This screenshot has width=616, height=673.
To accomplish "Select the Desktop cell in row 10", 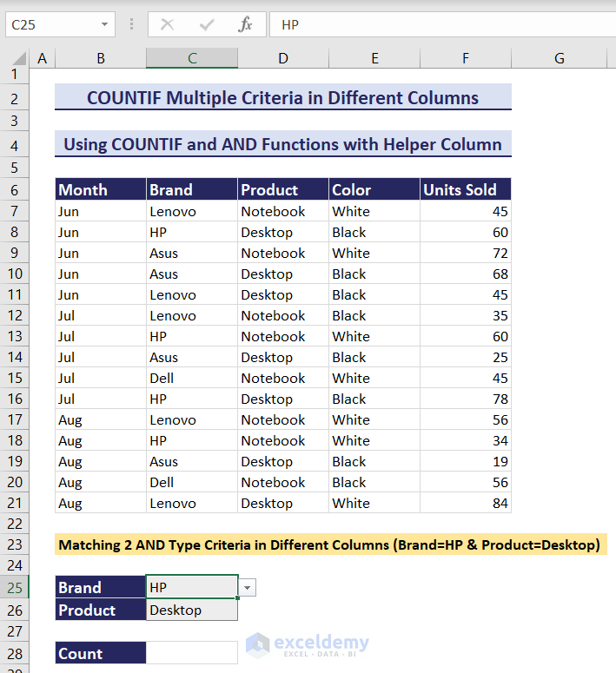I will click(x=283, y=274).
